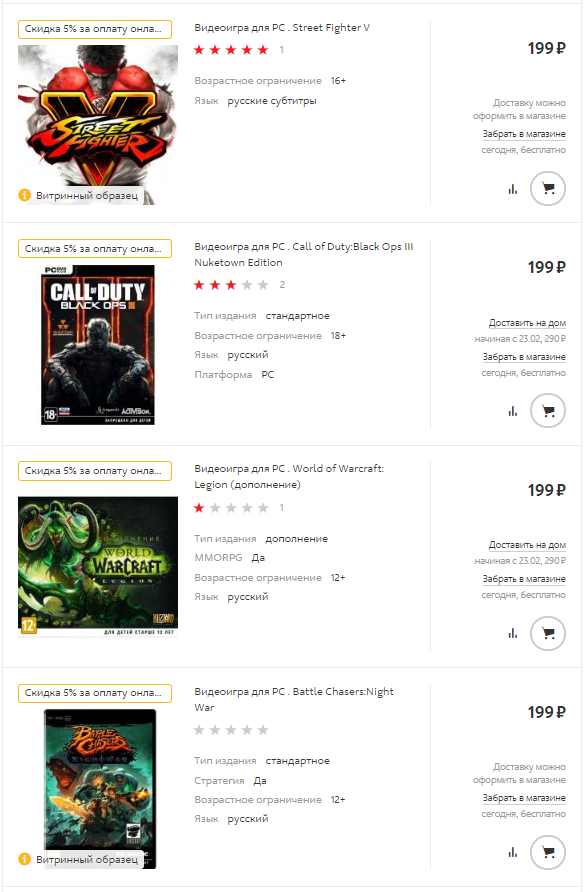
Task: Compare World of Warcraft: Legion icon
Action: [x=513, y=633]
